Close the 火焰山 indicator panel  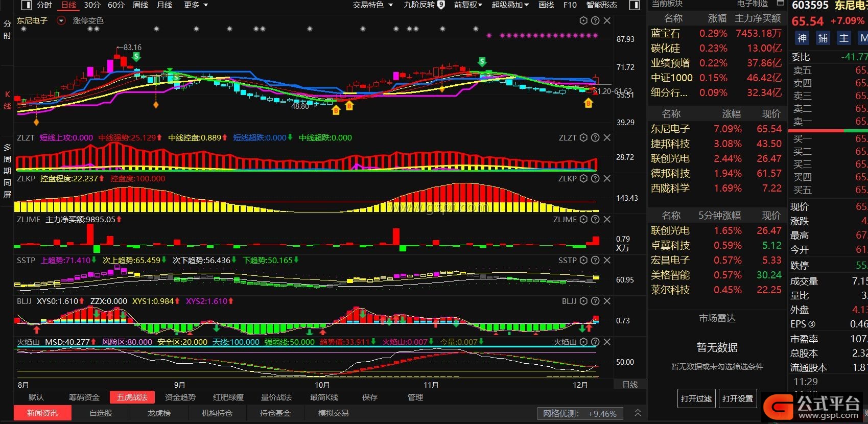607,342
